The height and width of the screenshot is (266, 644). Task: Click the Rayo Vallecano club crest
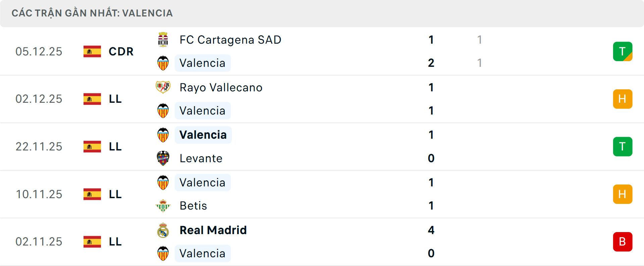pos(163,87)
